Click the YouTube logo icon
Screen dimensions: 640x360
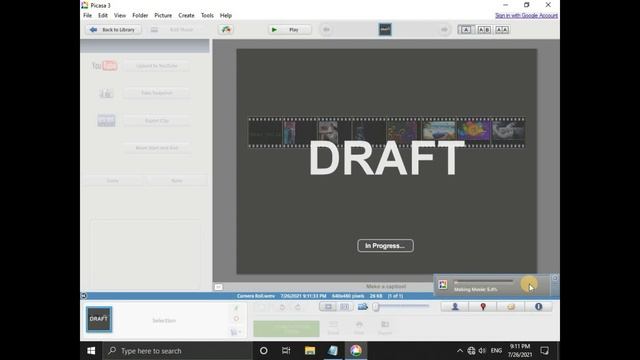pos(104,66)
